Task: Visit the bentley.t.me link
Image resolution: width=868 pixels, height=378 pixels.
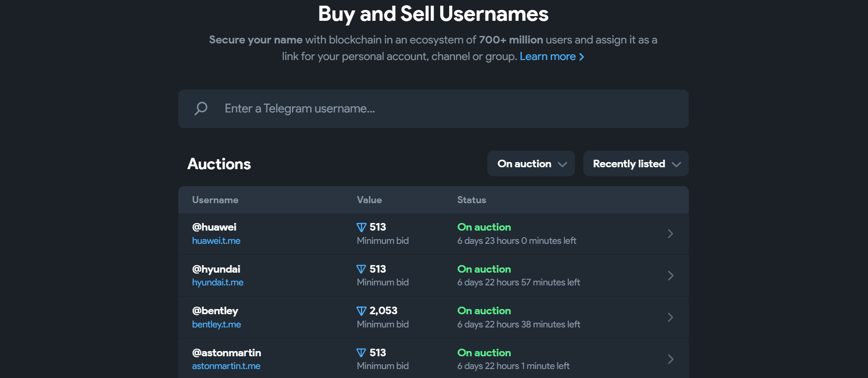Action: click(x=217, y=325)
